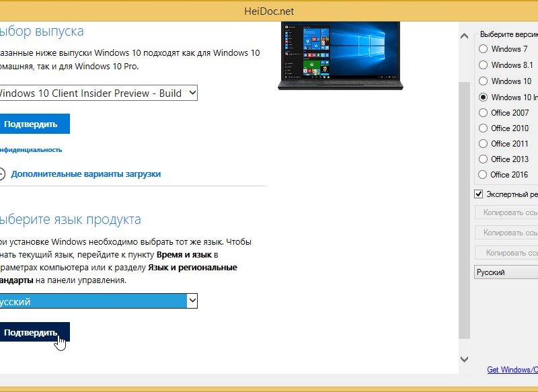Open the Дополнительные варианты загрузки link

pyautogui.click(x=86, y=174)
